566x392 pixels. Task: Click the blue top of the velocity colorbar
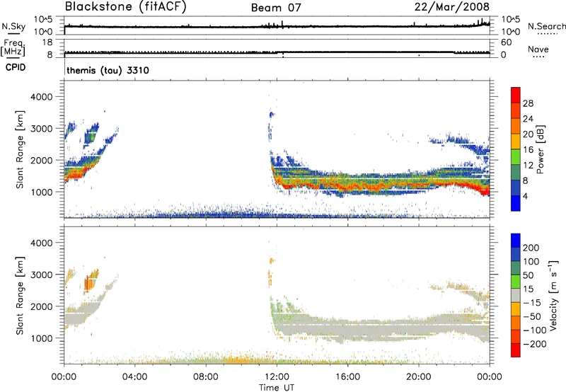click(x=516, y=240)
